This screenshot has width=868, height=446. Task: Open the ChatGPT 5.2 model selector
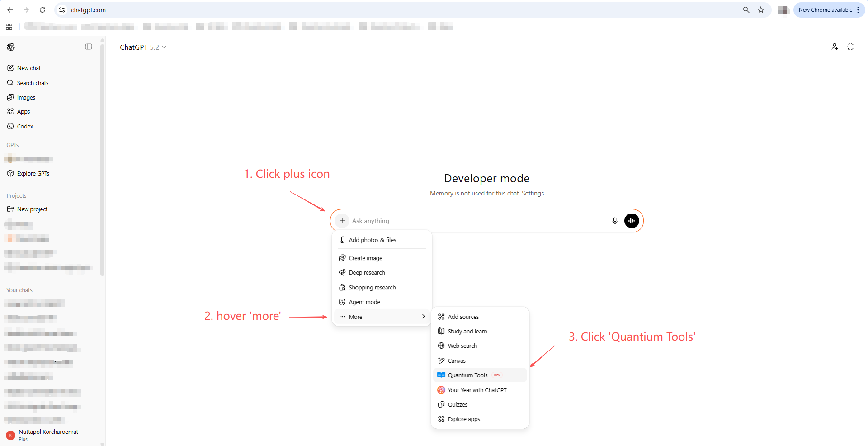[x=143, y=47]
